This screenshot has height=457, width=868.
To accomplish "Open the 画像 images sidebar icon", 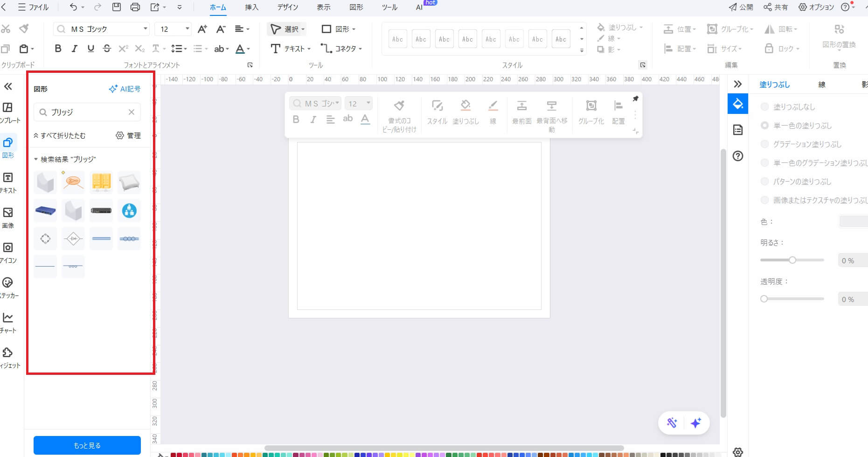I will point(8,218).
